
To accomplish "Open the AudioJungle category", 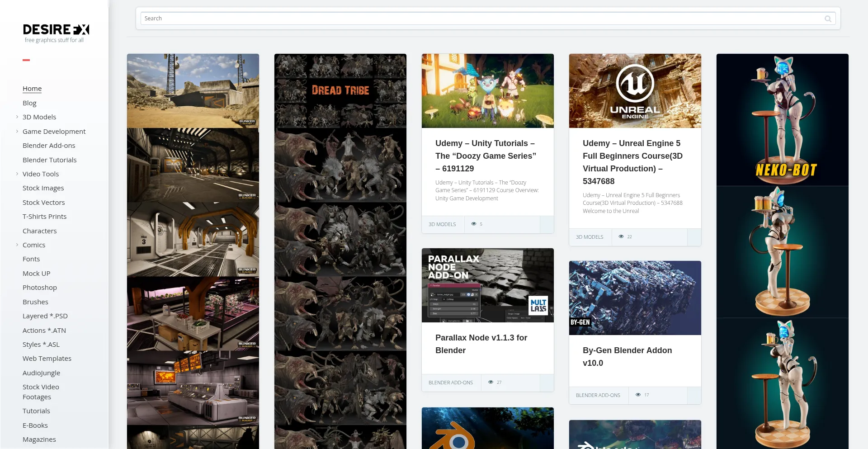I will tap(41, 373).
